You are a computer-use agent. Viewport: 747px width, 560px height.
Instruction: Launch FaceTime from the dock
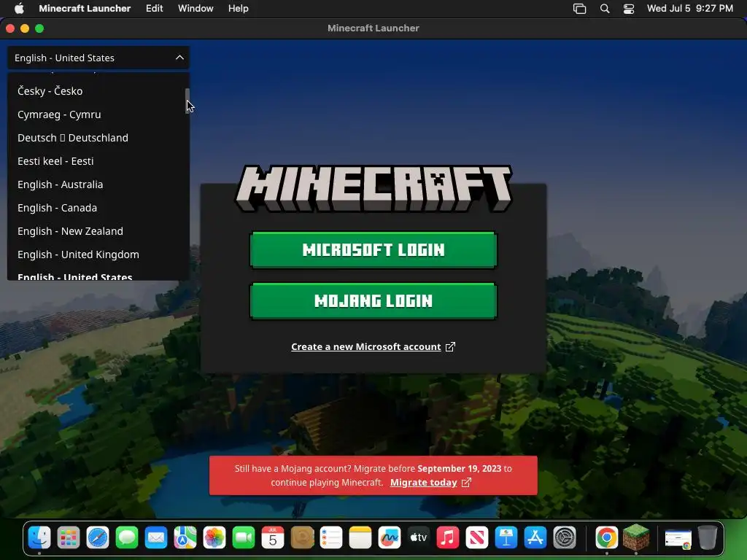click(x=244, y=538)
